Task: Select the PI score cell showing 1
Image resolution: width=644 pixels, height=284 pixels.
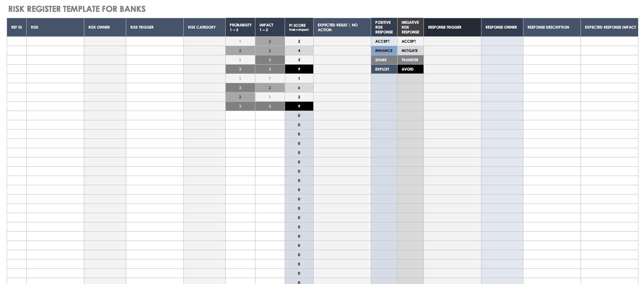Action: pos(299,78)
